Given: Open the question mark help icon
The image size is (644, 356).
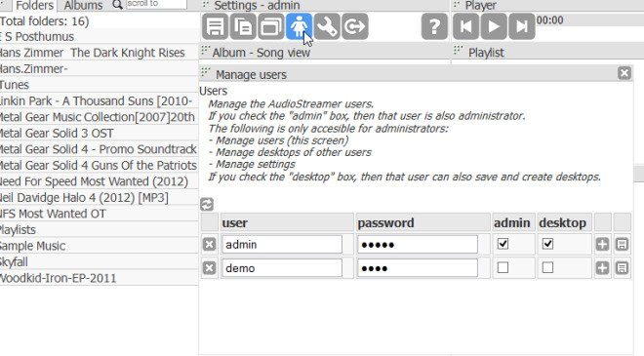Looking at the screenshot, I should click(434, 26).
